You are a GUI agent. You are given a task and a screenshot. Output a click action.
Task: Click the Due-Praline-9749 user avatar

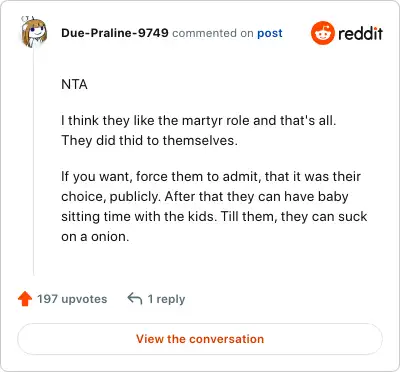point(34,33)
